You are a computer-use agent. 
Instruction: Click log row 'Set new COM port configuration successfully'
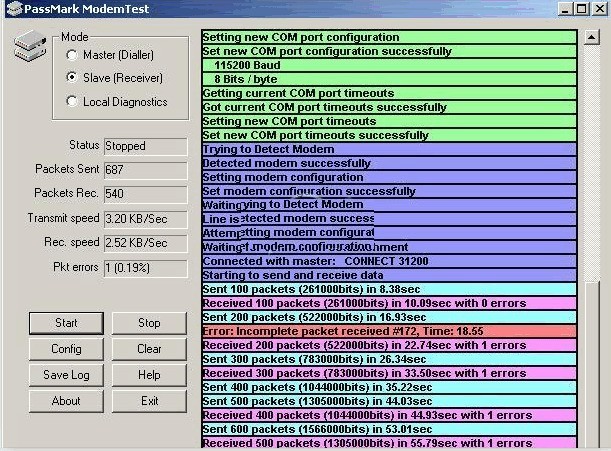pyautogui.click(x=389, y=51)
